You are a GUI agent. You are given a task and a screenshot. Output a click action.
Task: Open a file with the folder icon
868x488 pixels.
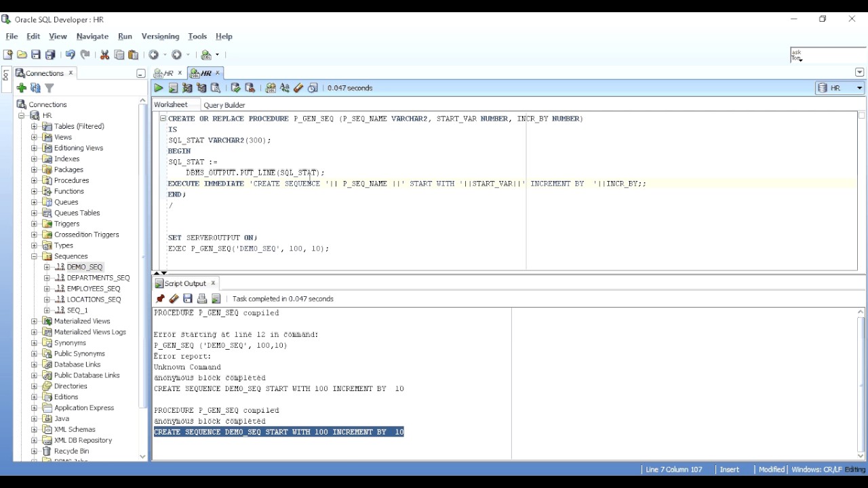[22, 55]
